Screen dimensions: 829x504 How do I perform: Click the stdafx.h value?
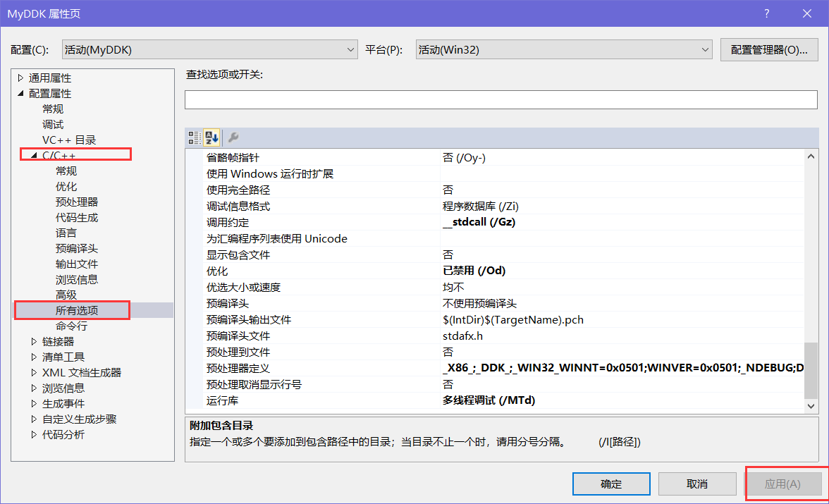[462, 336]
